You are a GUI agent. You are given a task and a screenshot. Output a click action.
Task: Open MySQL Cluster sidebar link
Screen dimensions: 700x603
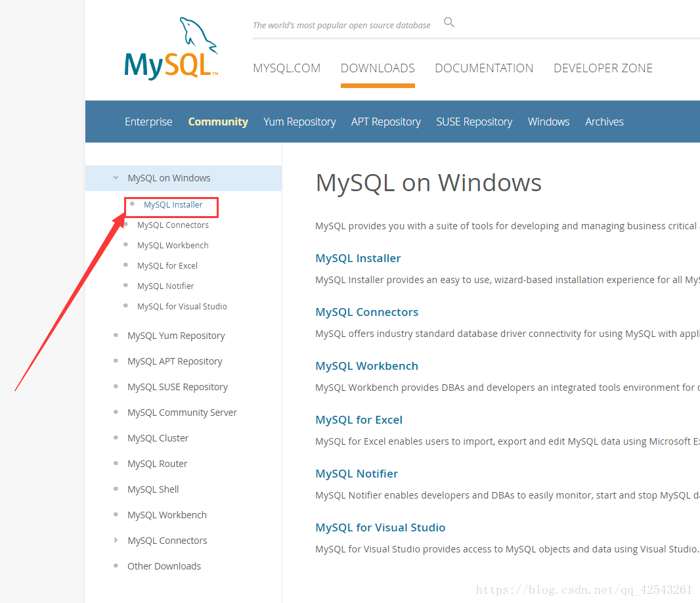(x=158, y=438)
